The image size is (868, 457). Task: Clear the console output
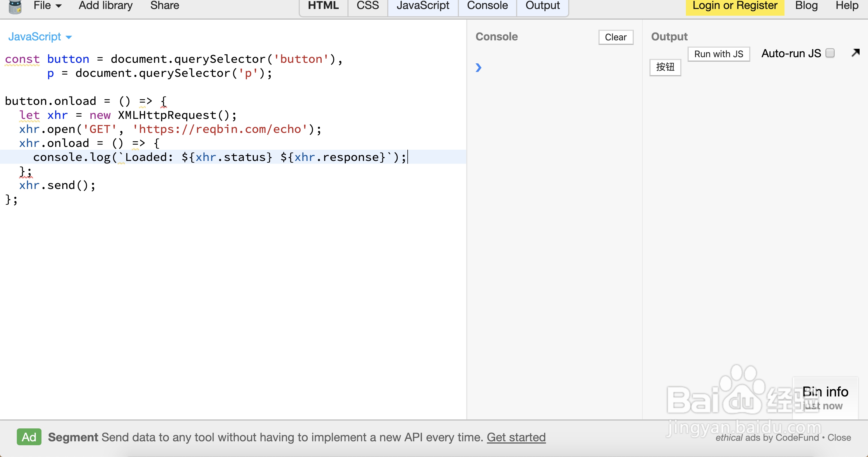click(616, 37)
